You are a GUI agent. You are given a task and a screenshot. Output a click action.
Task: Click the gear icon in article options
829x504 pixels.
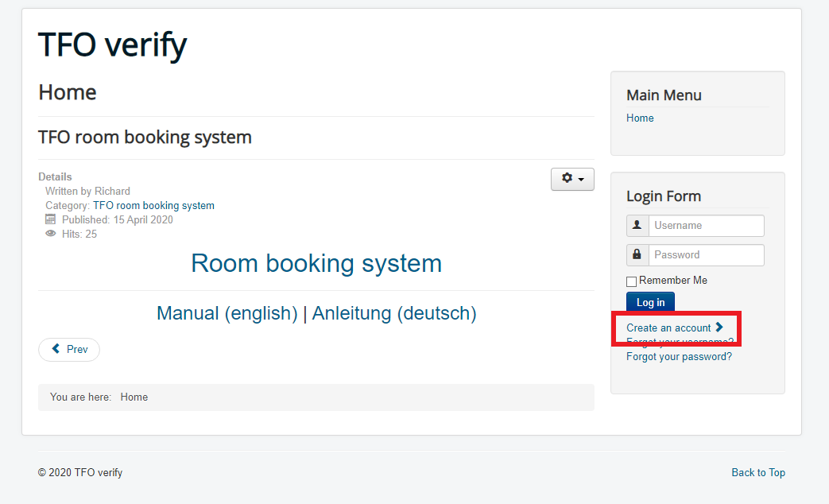[x=567, y=179]
